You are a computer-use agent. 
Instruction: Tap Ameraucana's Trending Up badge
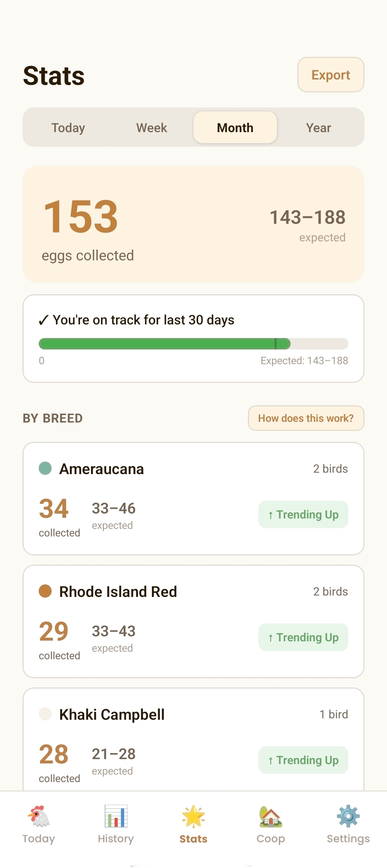click(303, 515)
